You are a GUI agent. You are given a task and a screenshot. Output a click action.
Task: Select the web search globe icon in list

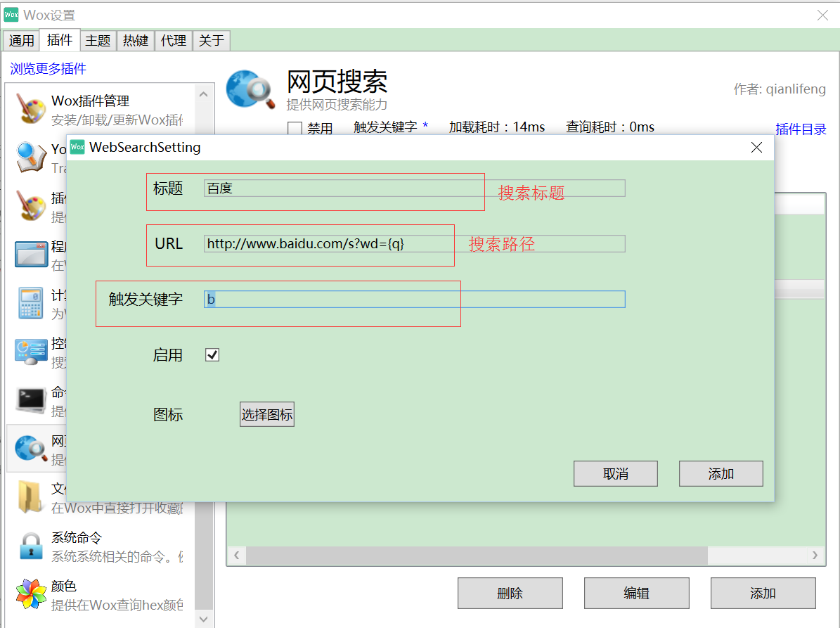(x=30, y=449)
